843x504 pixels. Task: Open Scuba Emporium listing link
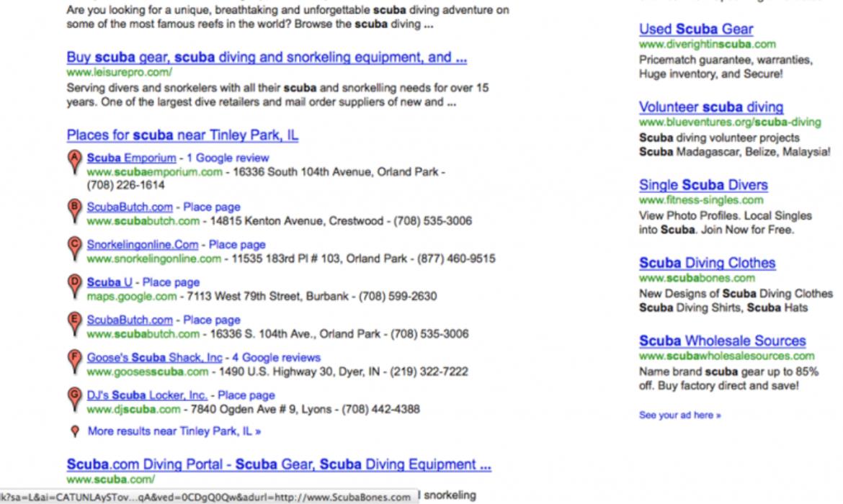[x=131, y=158]
